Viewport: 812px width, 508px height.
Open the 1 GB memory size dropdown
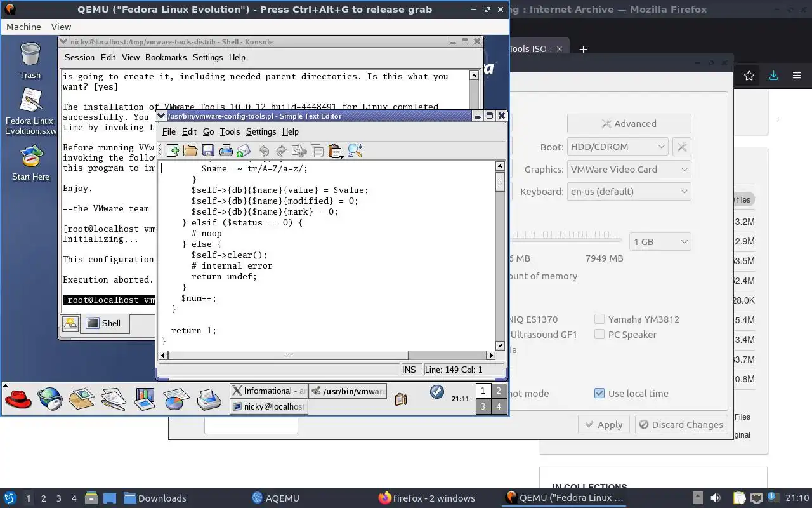(660, 241)
